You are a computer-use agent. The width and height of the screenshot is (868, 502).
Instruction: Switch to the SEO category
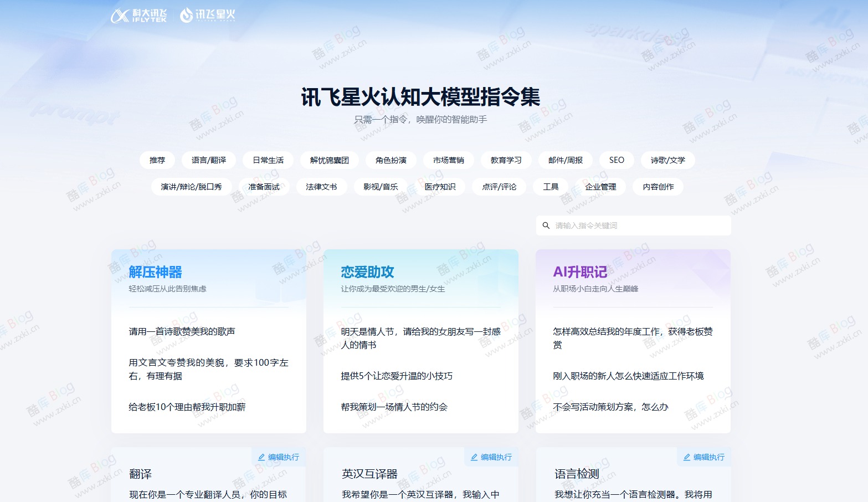pyautogui.click(x=617, y=160)
